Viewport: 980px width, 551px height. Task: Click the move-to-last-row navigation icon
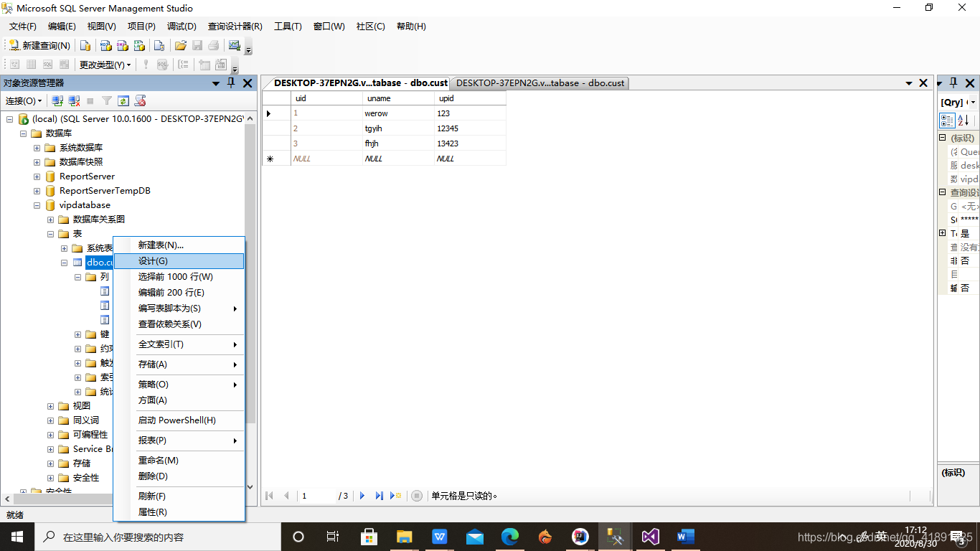click(380, 496)
